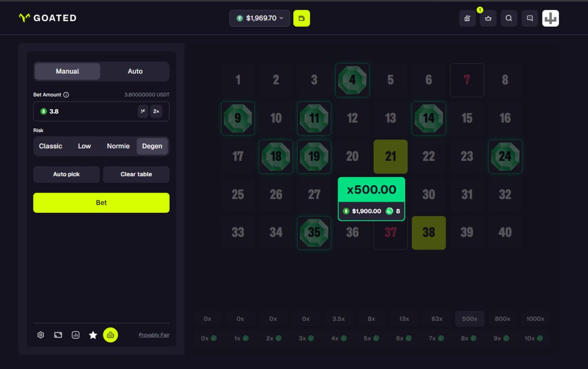Click the 10x hits count cell

[535, 338]
